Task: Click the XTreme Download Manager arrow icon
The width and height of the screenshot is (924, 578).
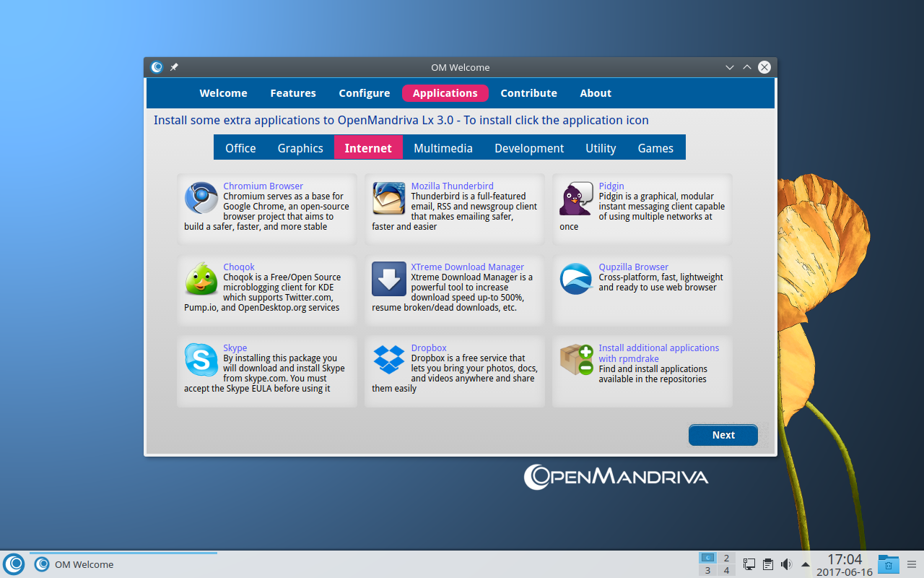Action: (x=388, y=279)
